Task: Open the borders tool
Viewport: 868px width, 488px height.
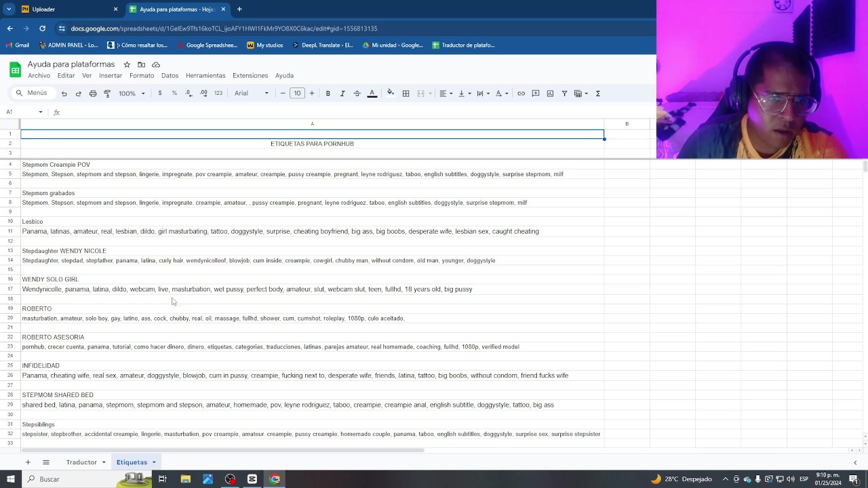Action: tap(406, 94)
